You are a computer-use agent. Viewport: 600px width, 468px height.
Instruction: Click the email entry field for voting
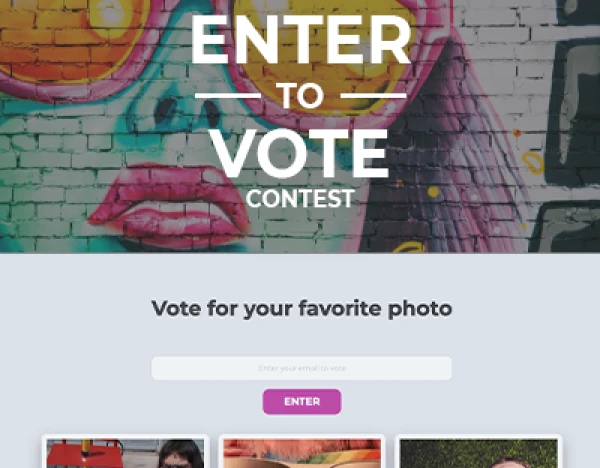tap(302, 368)
